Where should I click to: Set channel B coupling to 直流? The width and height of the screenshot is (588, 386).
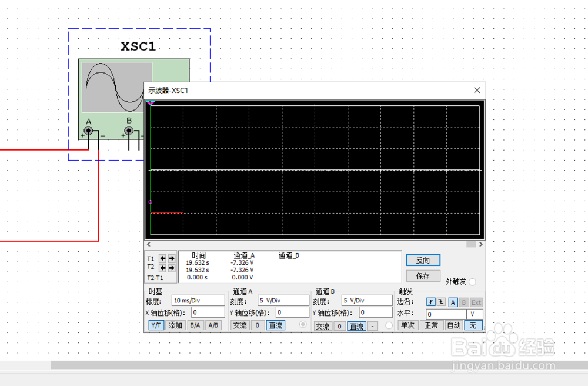coord(357,327)
